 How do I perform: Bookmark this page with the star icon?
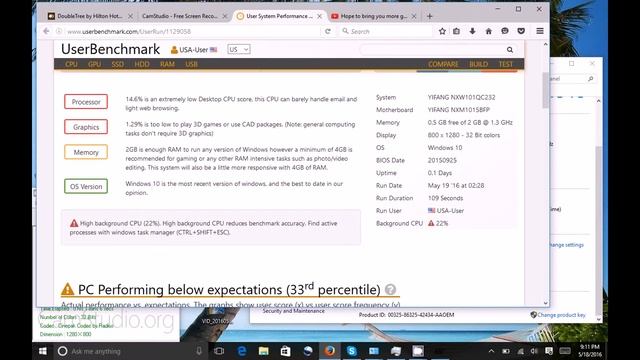(x=442, y=31)
